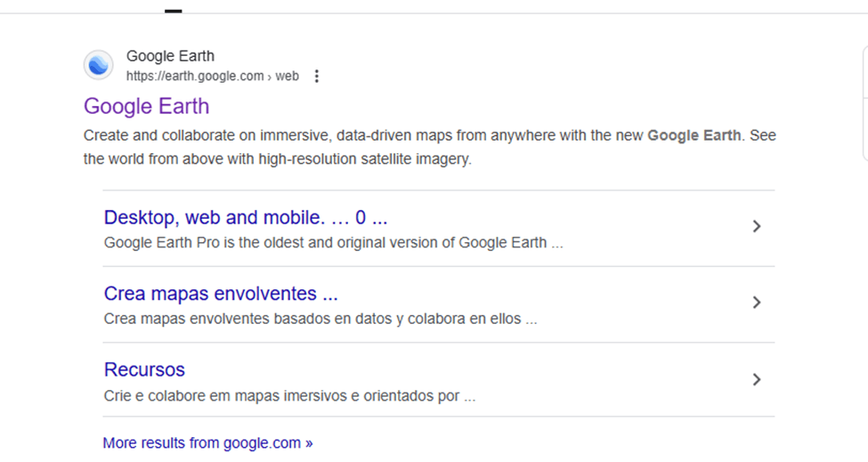Open the three-dot result options menu
Viewport: 868px width, 462px height.
tap(316, 77)
